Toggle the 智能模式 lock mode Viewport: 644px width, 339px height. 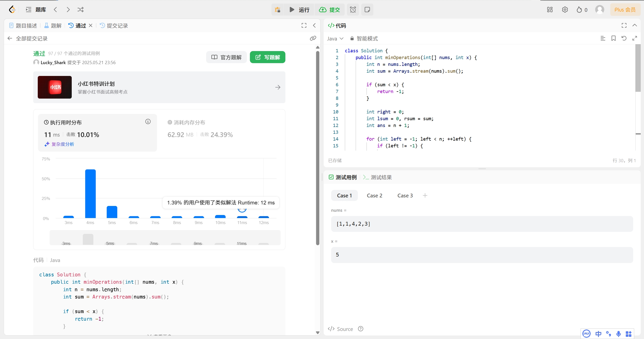[364, 38]
